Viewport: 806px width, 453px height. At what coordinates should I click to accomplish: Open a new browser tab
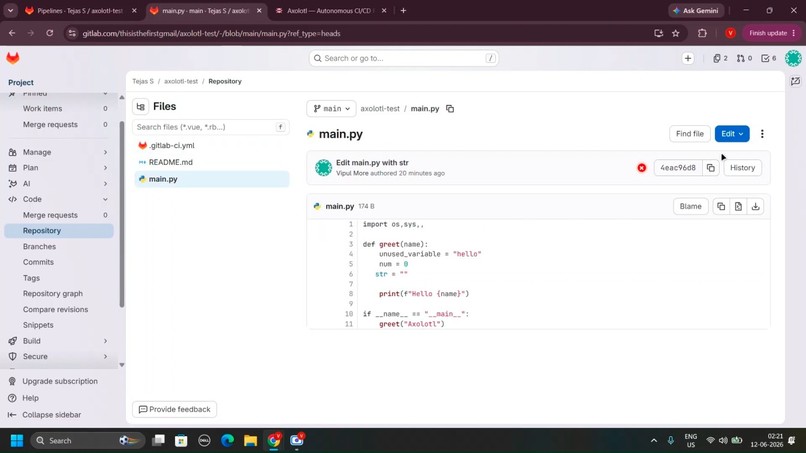(404, 10)
